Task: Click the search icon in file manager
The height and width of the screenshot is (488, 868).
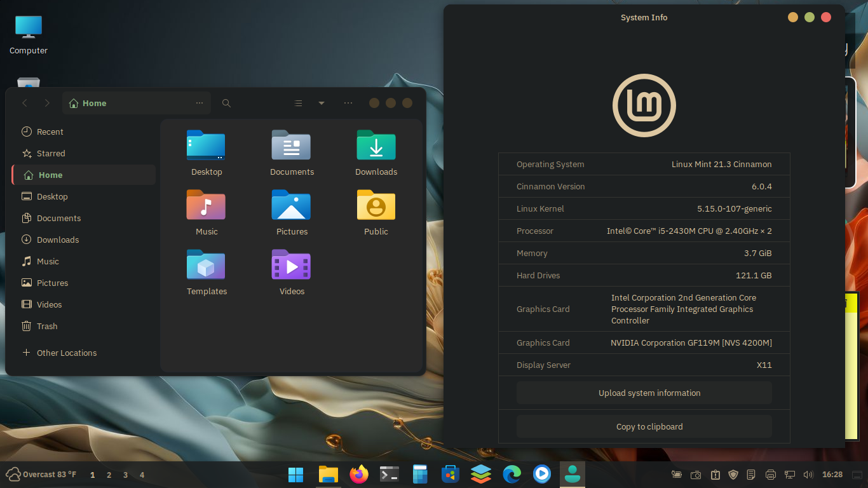Action: coord(226,103)
